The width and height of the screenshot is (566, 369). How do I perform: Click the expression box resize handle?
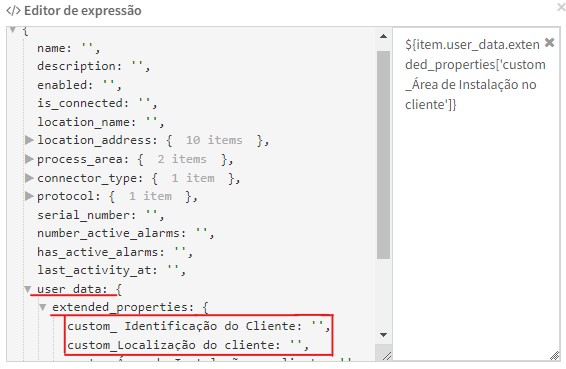554,356
